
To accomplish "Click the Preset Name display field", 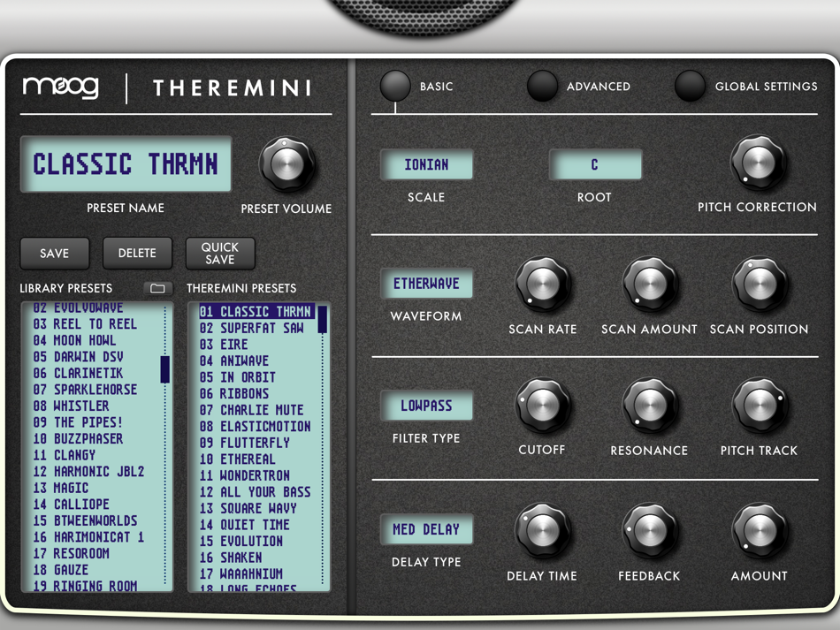I will [126, 163].
